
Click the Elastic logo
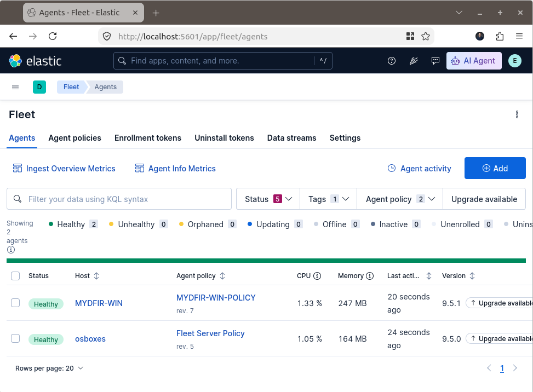(x=35, y=61)
